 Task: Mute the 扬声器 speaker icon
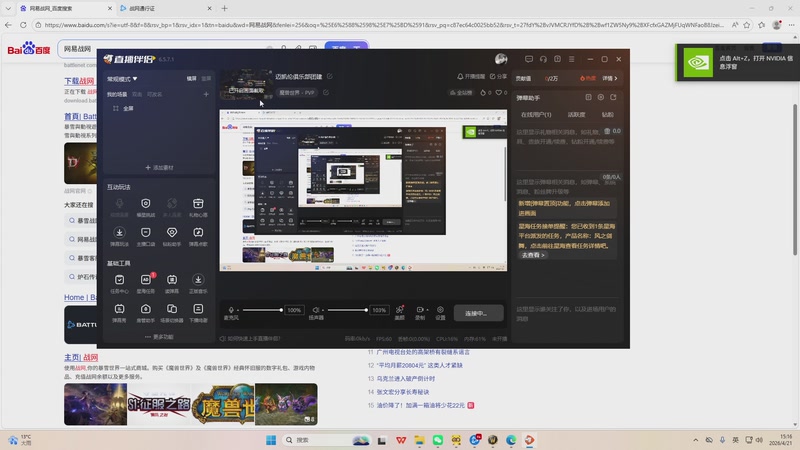point(316,310)
